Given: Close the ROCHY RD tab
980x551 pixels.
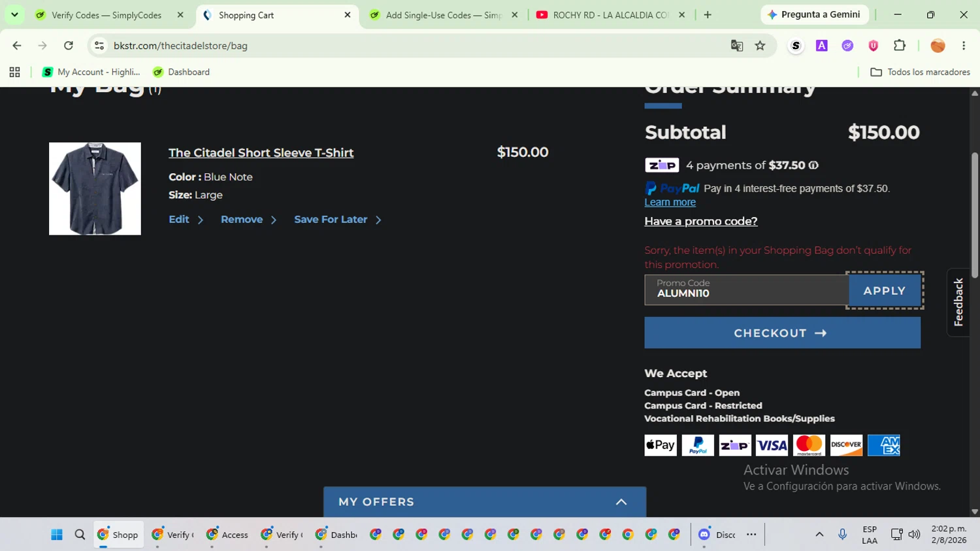Looking at the screenshot, I should click(x=681, y=15).
